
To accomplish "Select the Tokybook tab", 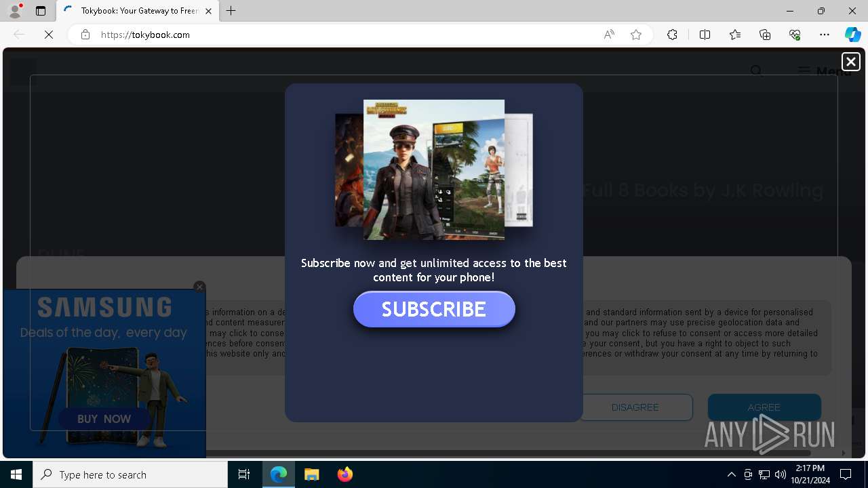I will pyautogui.click(x=137, y=11).
